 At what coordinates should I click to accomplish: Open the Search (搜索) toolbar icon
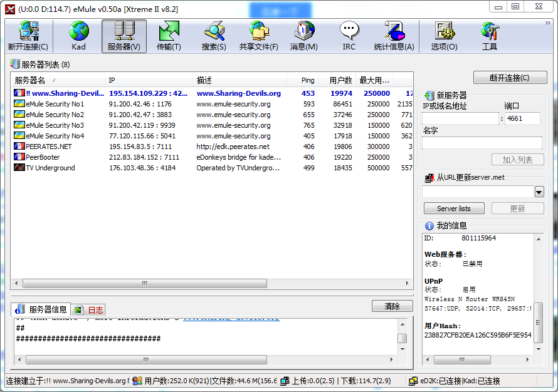point(214,36)
